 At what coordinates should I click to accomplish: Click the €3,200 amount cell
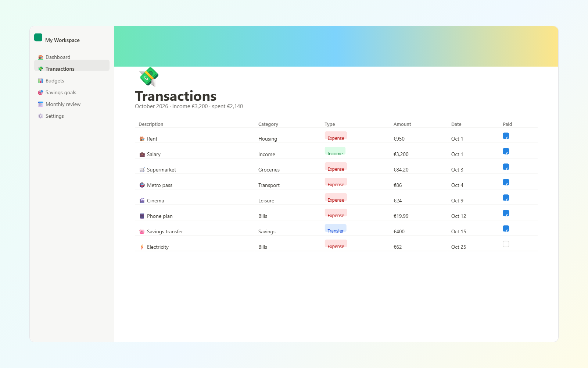401,154
